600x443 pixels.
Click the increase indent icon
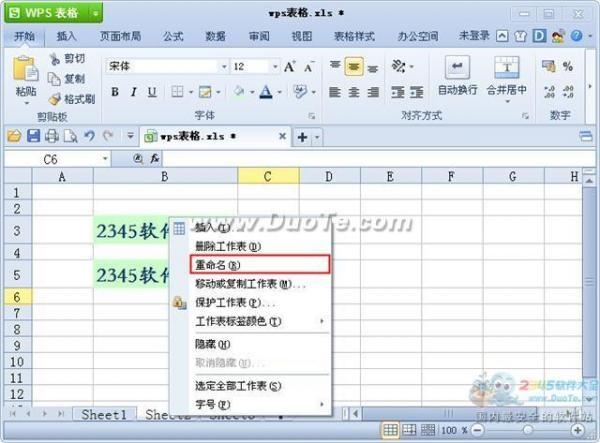[417, 92]
